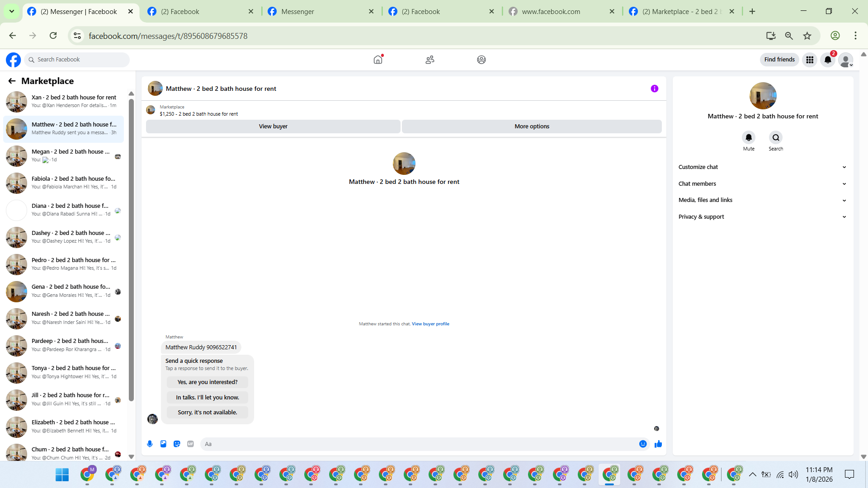This screenshot has width=868, height=488.
Task: Open the Pardeep chat conversation
Action: pyautogui.click(x=63, y=346)
